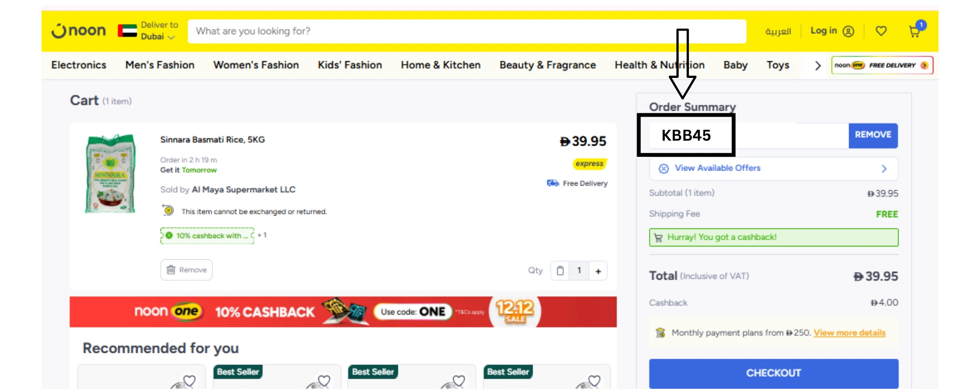Image resolution: width=980 pixels, height=392 pixels.
Task: Expand View Available Offers
Action: coord(773,169)
